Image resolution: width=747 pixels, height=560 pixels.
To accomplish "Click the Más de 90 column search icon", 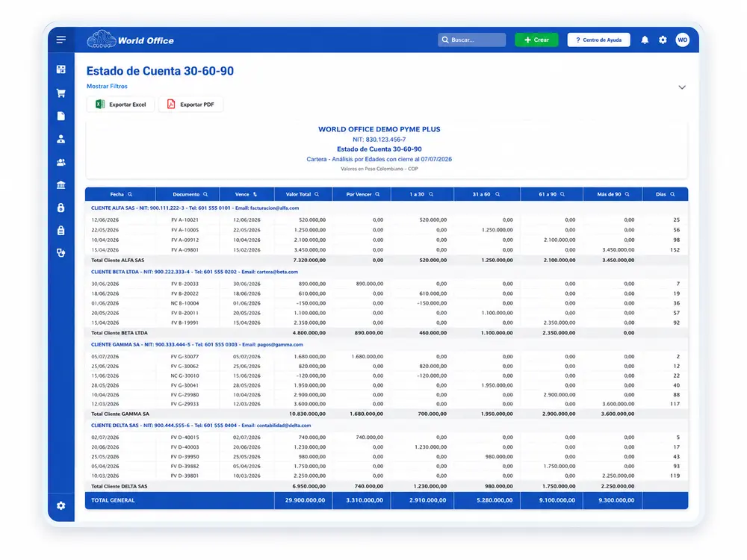I will pos(627,194).
